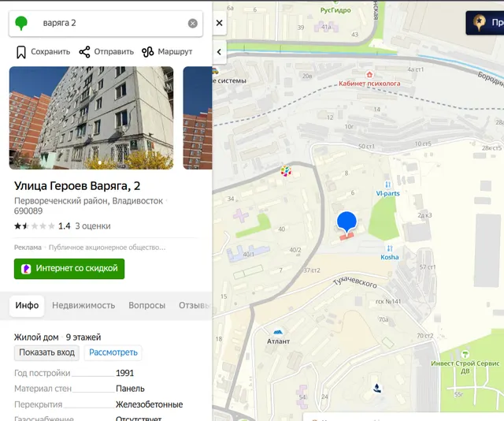
Task: Click the Vl-parts map marker icon
Action: [387, 184]
